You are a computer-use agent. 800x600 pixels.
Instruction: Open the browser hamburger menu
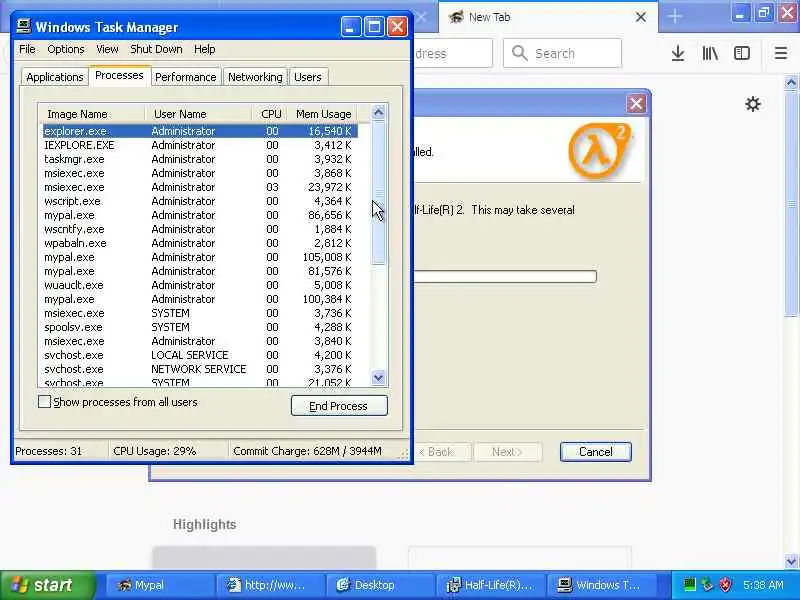tap(781, 53)
